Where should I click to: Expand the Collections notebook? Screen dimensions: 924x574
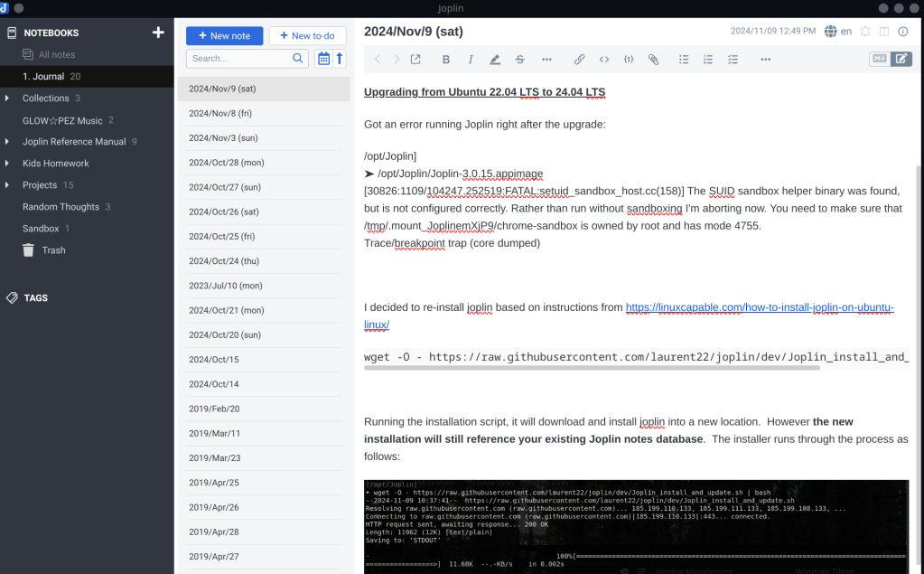tap(8, 99)
